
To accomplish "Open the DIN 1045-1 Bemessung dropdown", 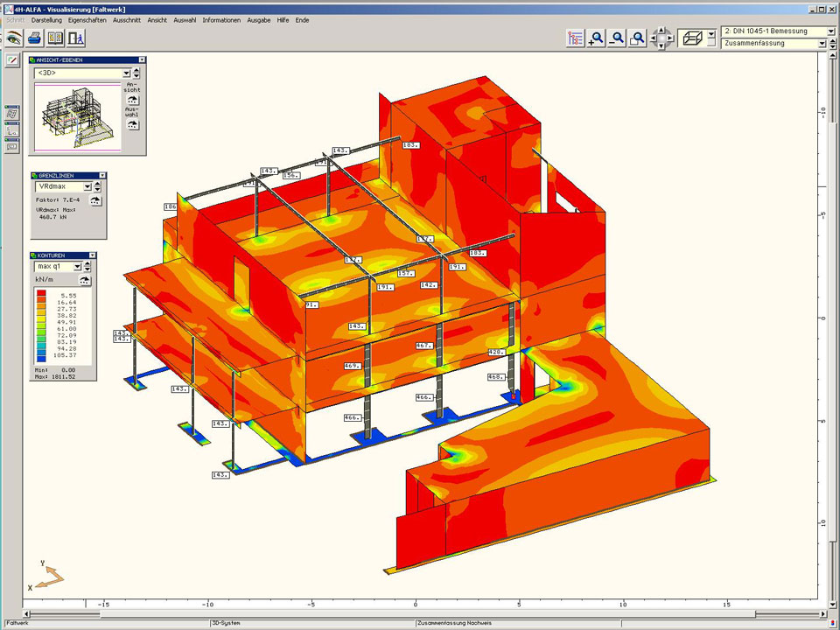I will click(x=829, y=31).
